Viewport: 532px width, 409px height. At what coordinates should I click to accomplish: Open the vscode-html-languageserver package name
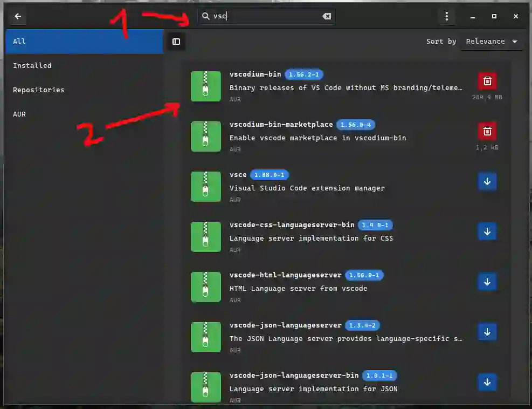point(285,275)
